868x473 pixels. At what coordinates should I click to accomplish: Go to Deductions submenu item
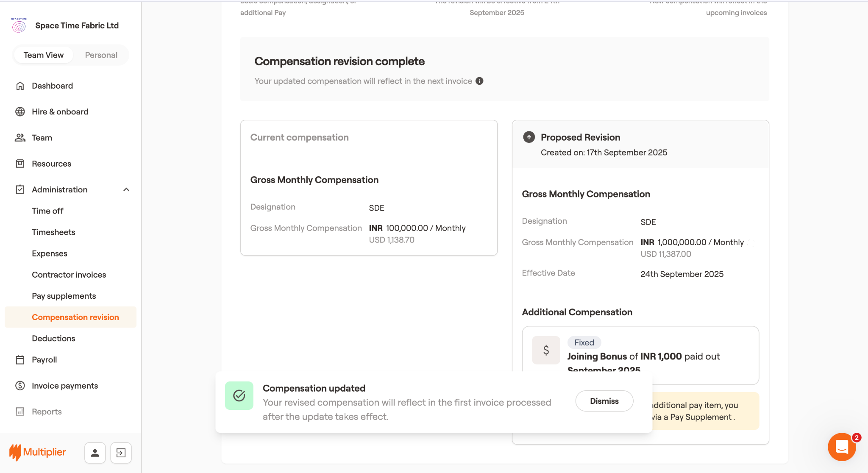click(53, 338)
